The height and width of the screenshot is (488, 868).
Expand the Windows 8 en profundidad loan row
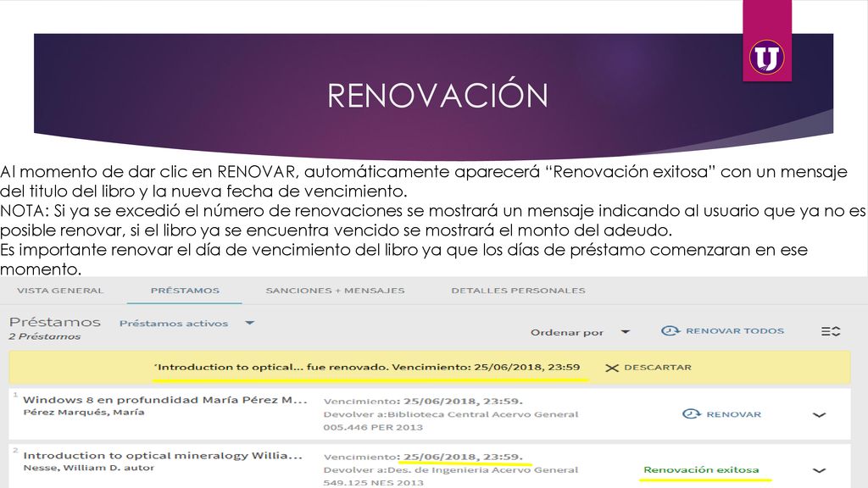click(x=819, y=415)
